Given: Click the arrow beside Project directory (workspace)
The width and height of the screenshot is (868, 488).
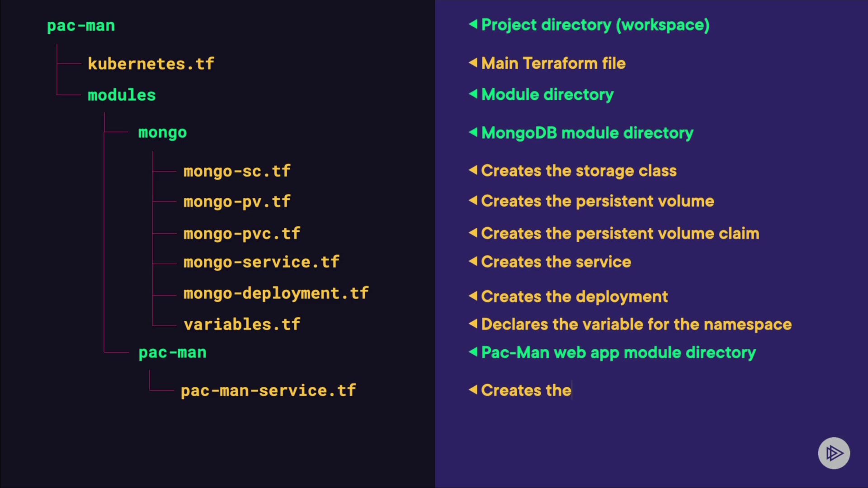Looking at the screenshot, I should 473,24.
